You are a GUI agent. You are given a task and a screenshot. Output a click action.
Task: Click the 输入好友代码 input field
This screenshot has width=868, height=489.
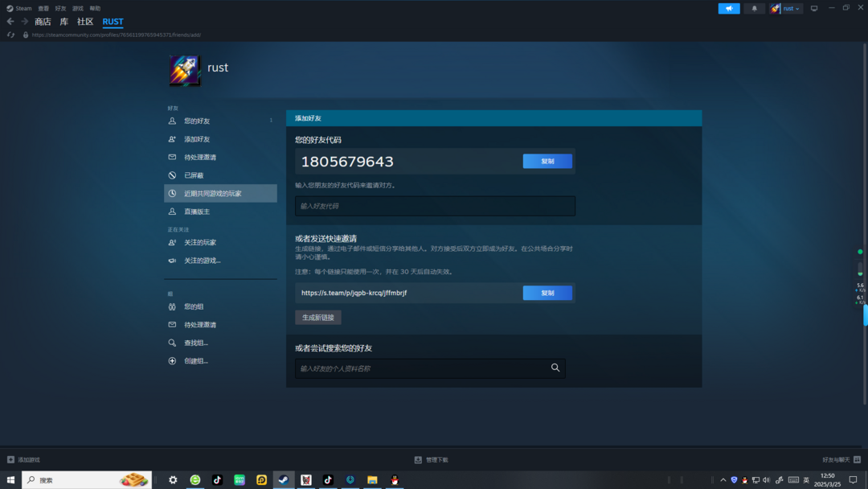(435, 206)
